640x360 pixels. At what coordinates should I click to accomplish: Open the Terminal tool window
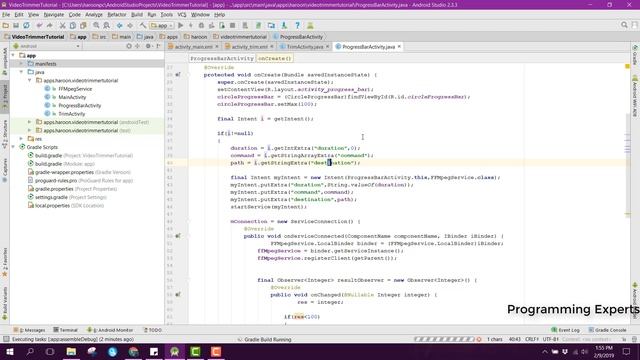point(65,330)
